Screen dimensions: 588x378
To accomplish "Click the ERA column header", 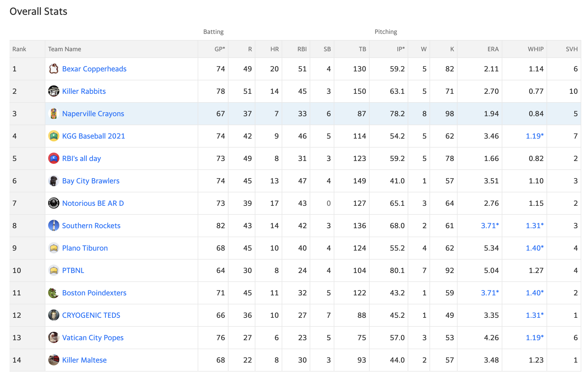I will click(493, 49).
